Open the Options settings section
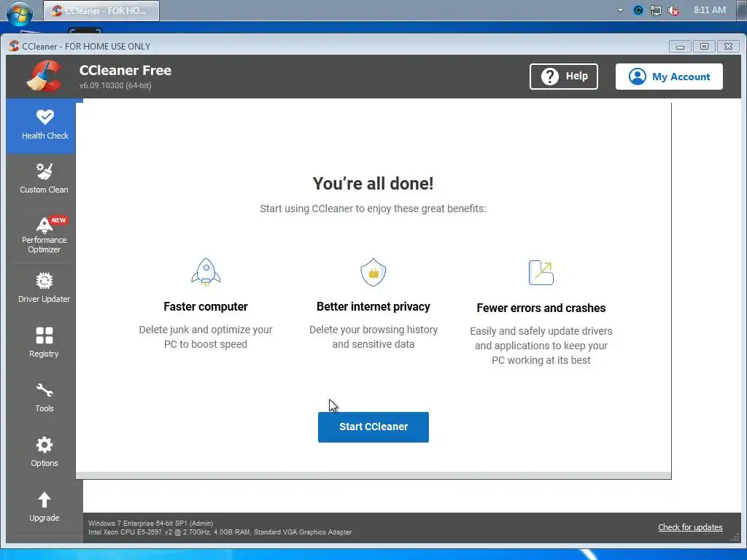 point(44,451)
